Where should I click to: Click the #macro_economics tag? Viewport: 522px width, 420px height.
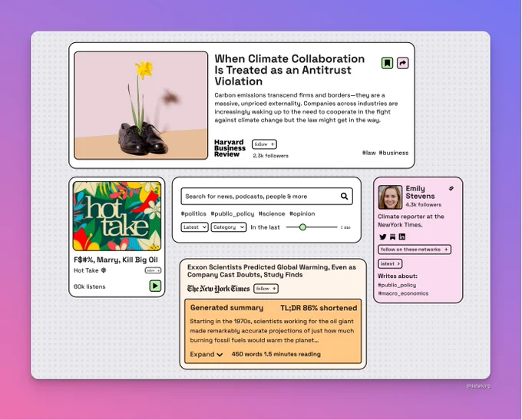click(403, 293)
